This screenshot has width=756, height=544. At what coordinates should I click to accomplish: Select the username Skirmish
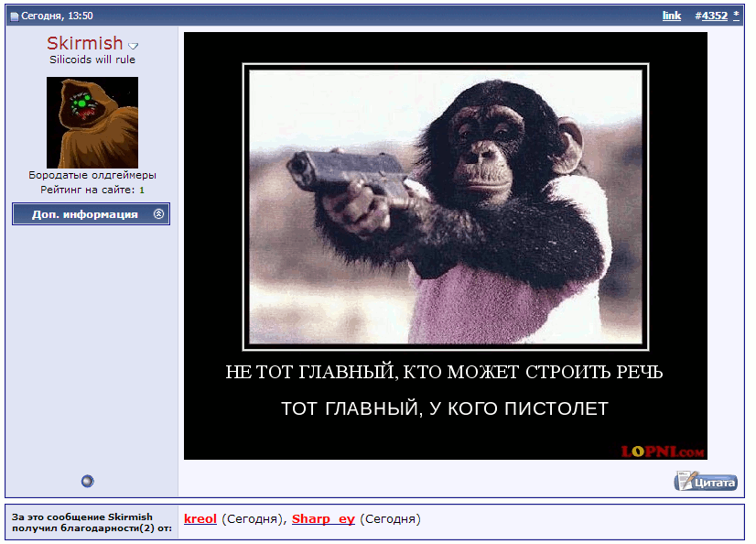(x=84, y=43)
